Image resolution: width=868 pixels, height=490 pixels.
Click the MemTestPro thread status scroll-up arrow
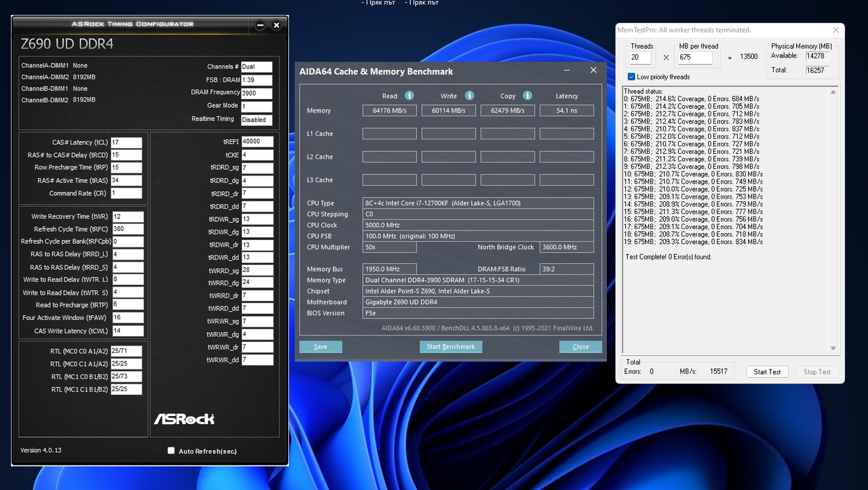click(833, 91)
